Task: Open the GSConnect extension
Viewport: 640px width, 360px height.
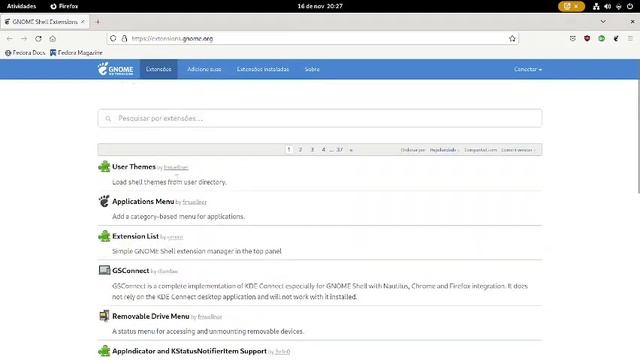Action: pos(131,271)
